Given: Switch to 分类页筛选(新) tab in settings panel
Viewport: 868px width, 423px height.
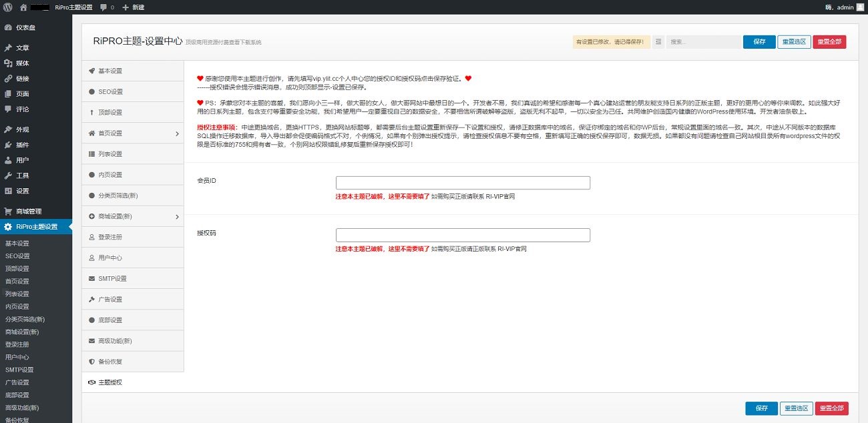Looking at the screenshot, I should pos(132,195).
